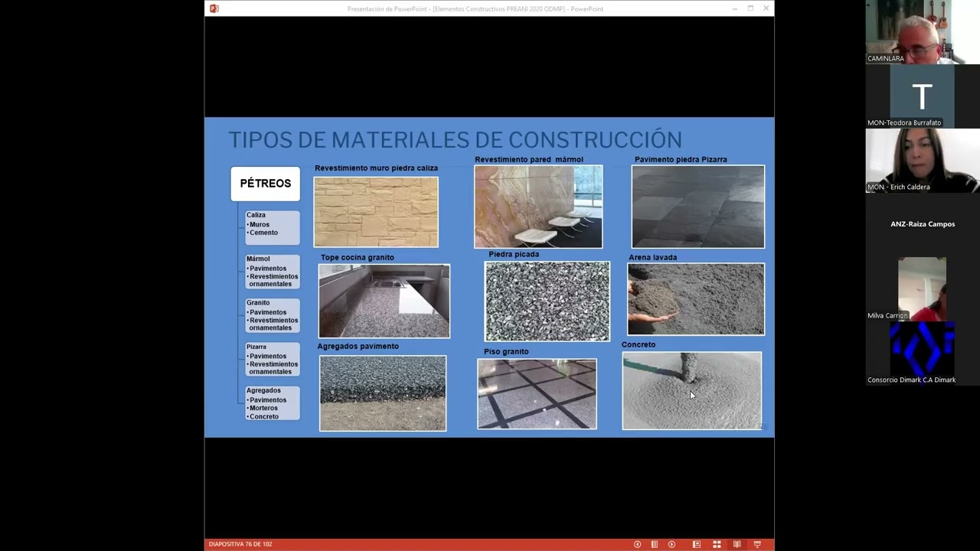Select the granite kitchen countertop image

coord(384,301)
